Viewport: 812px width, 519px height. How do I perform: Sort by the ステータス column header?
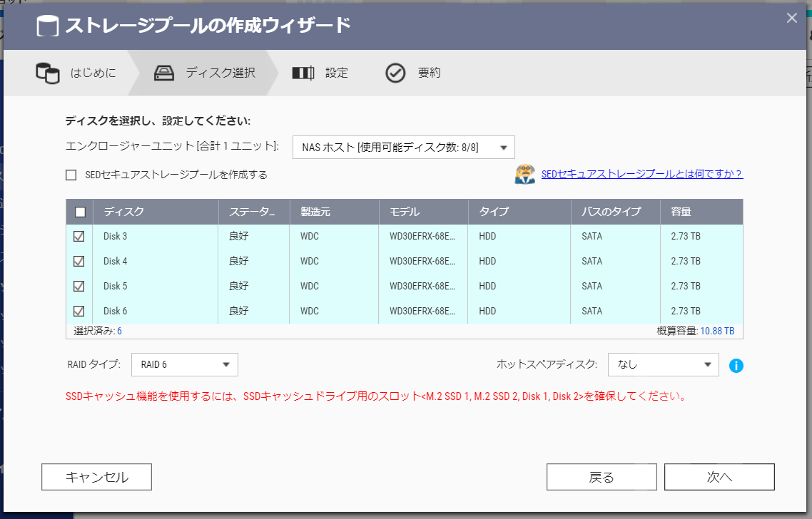[x=254, y=212]
